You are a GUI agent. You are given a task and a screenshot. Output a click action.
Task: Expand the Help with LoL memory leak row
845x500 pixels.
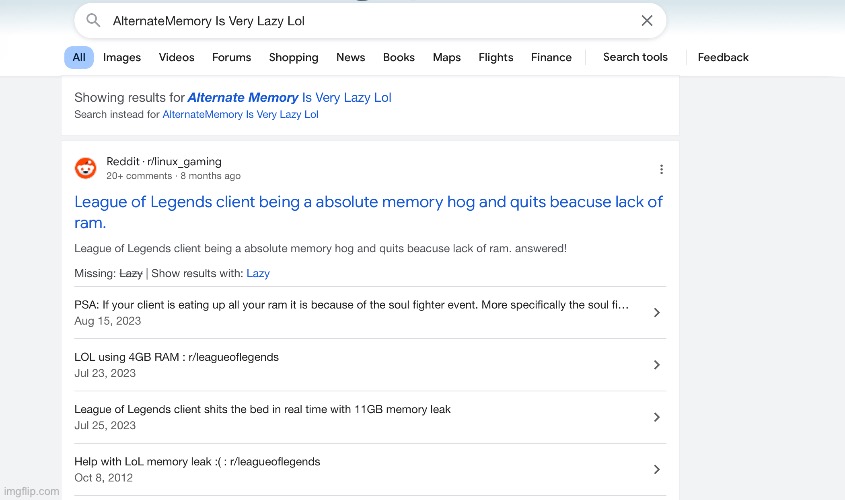click(370, 469)
